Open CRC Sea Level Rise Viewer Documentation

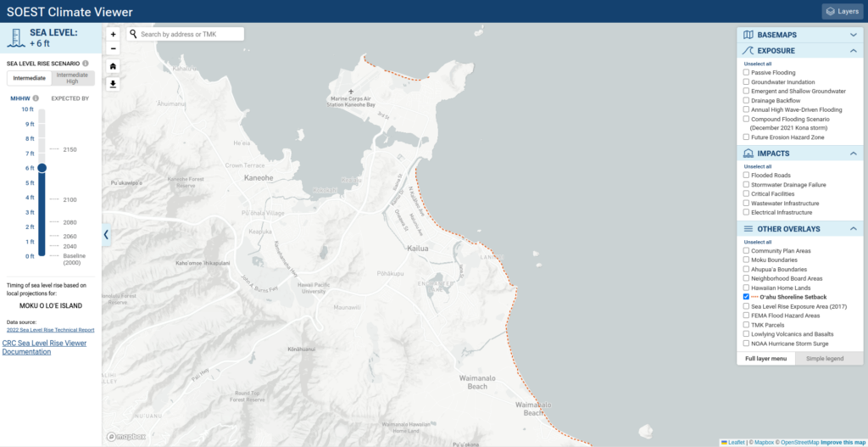(44, 347)
